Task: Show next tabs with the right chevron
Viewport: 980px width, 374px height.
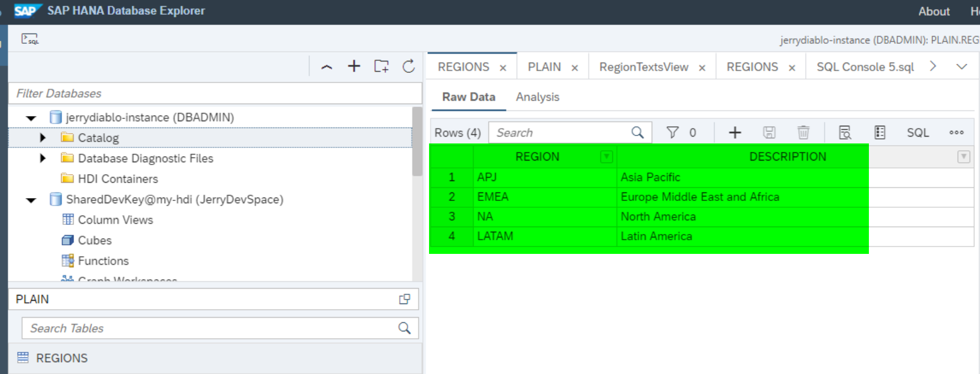Action: tap(933, 66)
